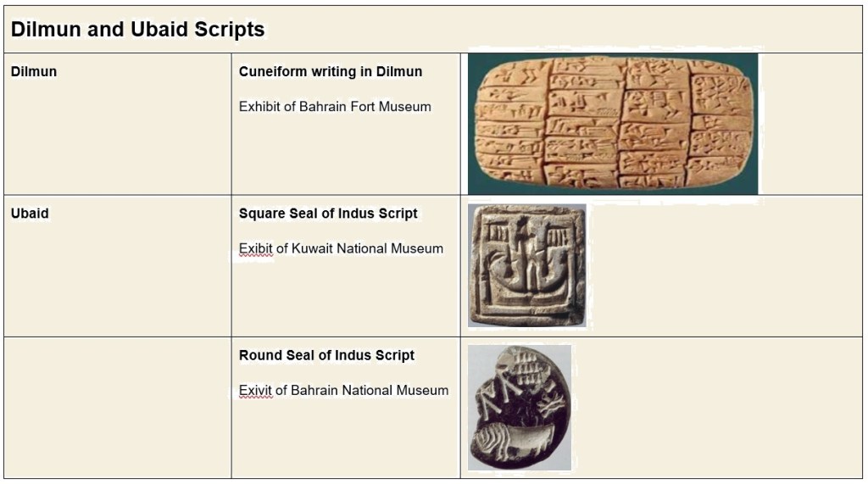Click the "Round Seal of Indus Script" heading
This screenshot has height=484, width=868.
[x=326, y=355]
